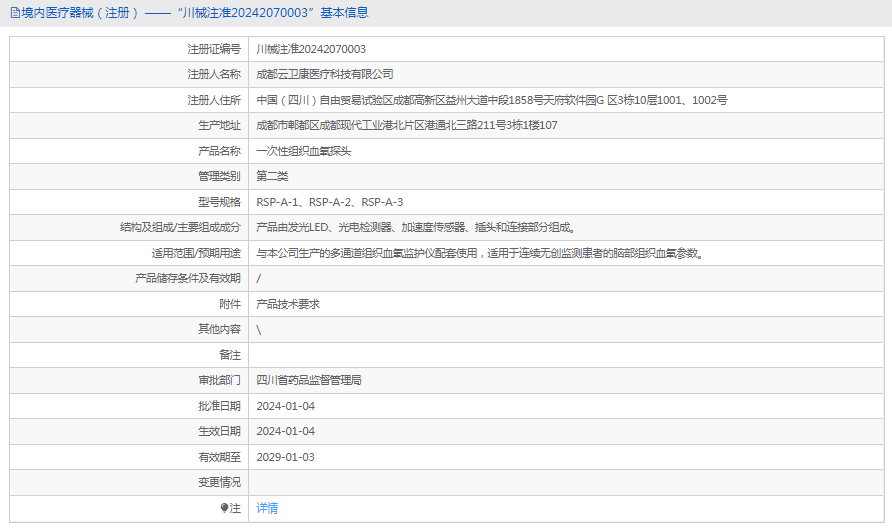Select expiry date 2029-01-03
The image size is (892, 530).
click(285, 457)
